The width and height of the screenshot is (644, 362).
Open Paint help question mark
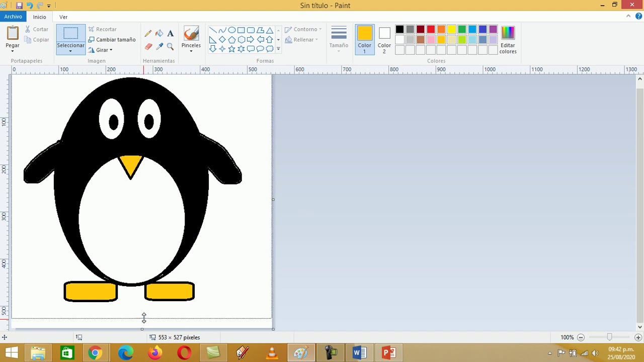click(x=639, y=17)
